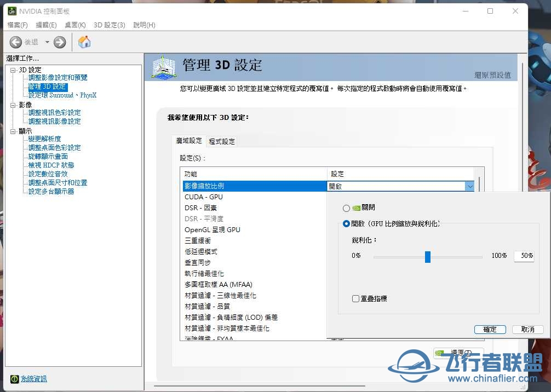Click the 取消 button
Viewport: 551px width, 392px height.
[528, 330]
